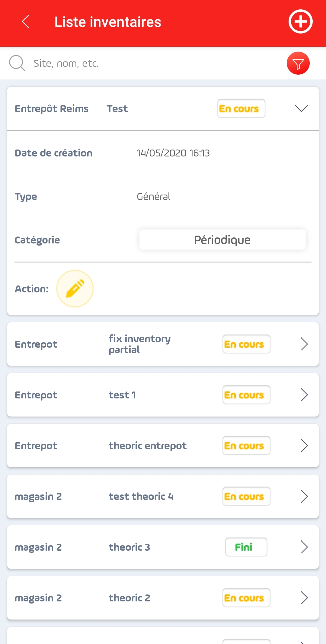326x644 pixels.
Task: Select the test theoric 4 name label
Action: (141, 496)
